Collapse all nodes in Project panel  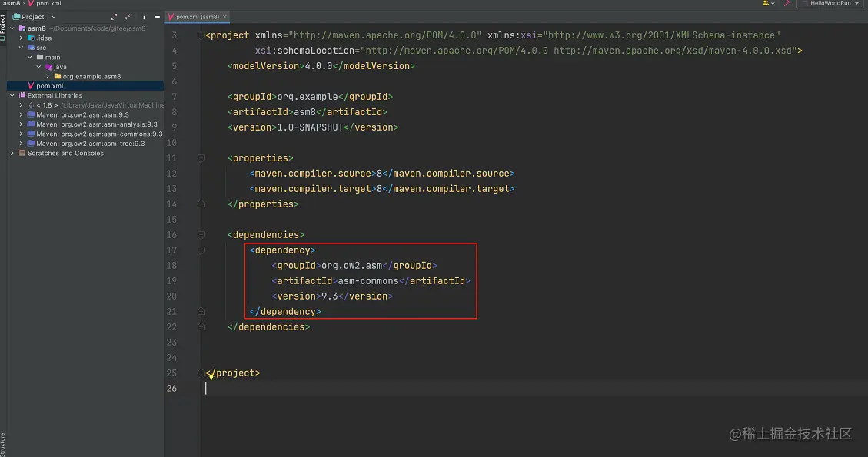click(128, 17)
